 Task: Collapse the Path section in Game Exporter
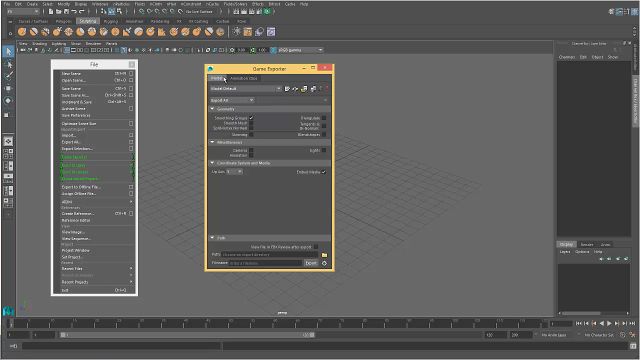click(x=212, y=238)
